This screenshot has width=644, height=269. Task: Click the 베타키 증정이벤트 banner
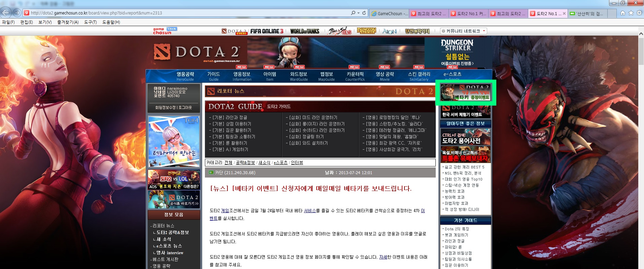[x=465, y=92]
